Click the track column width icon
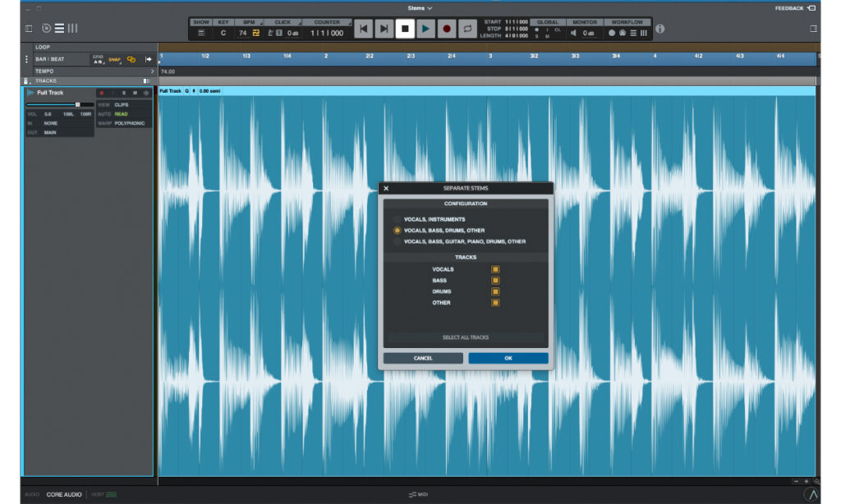 (x=146, y=81)
